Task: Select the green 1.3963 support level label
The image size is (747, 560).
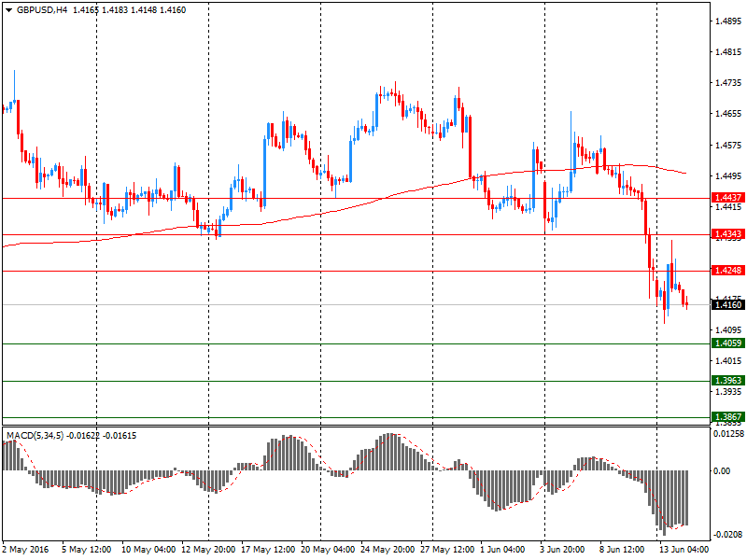Action: point(727,380)
